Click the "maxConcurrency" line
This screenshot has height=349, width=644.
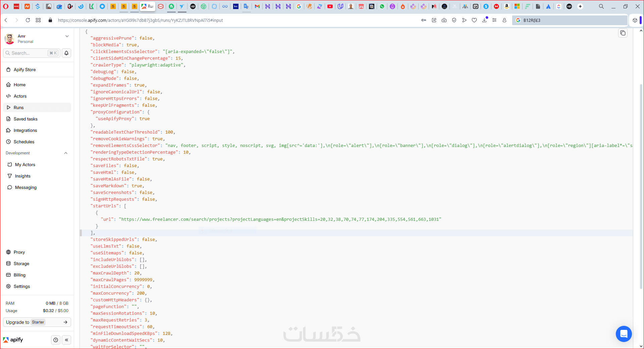(119, 293)
